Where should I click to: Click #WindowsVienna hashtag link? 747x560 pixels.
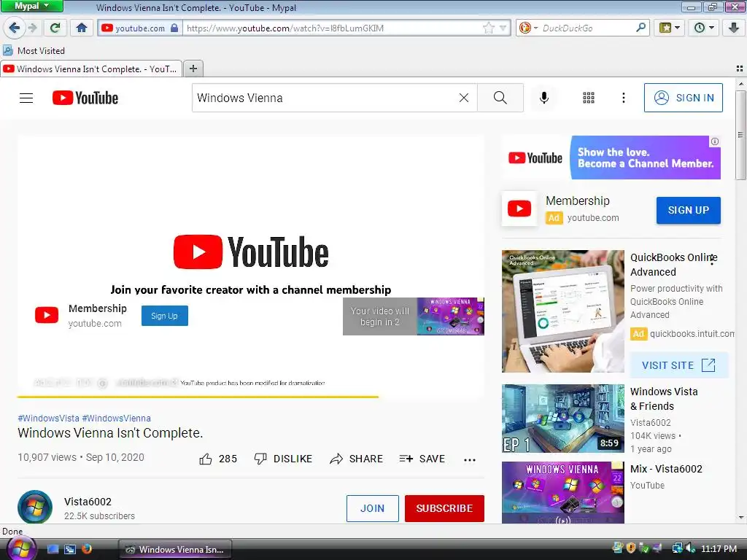[x=116, y=418]
